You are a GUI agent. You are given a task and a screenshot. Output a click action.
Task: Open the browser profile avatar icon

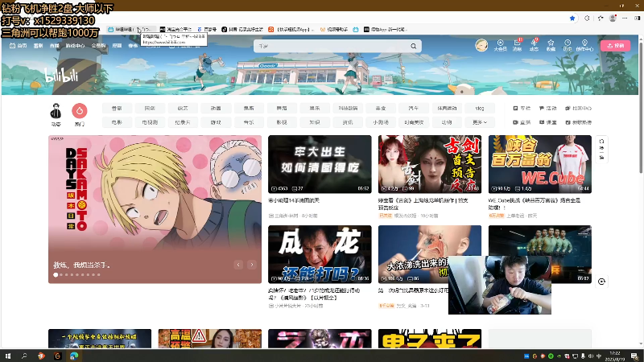pos(613,18)
